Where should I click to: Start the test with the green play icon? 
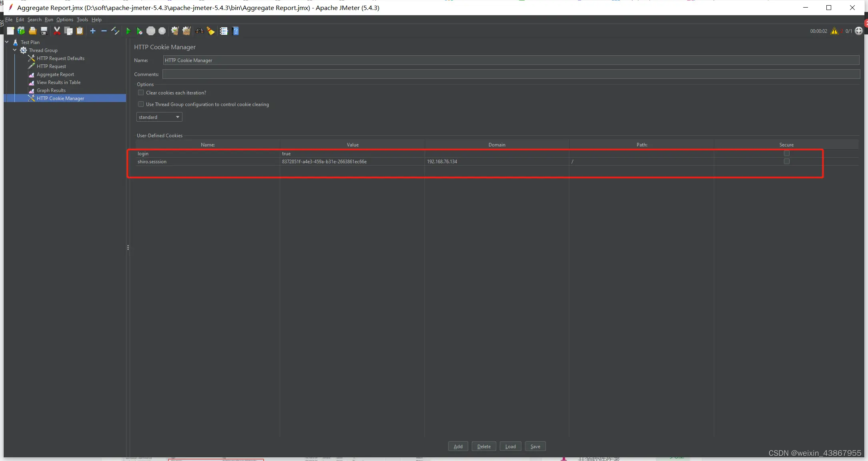coord(128,31)
